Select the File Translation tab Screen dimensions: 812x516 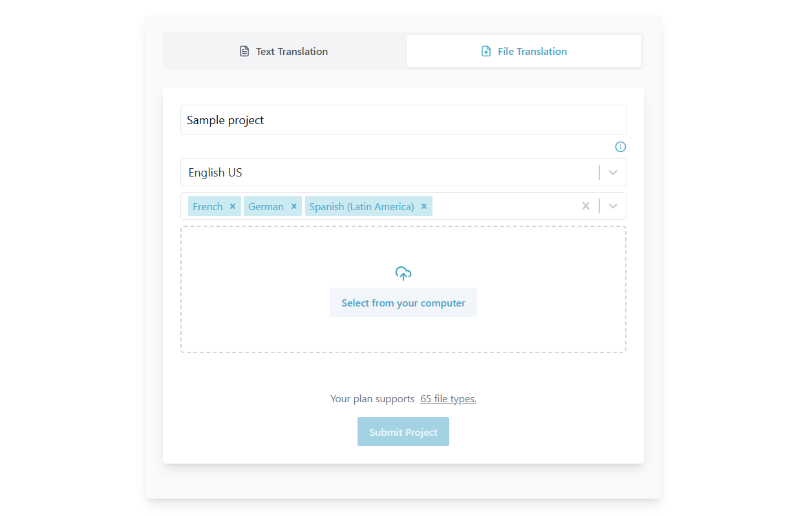[524, 50]
